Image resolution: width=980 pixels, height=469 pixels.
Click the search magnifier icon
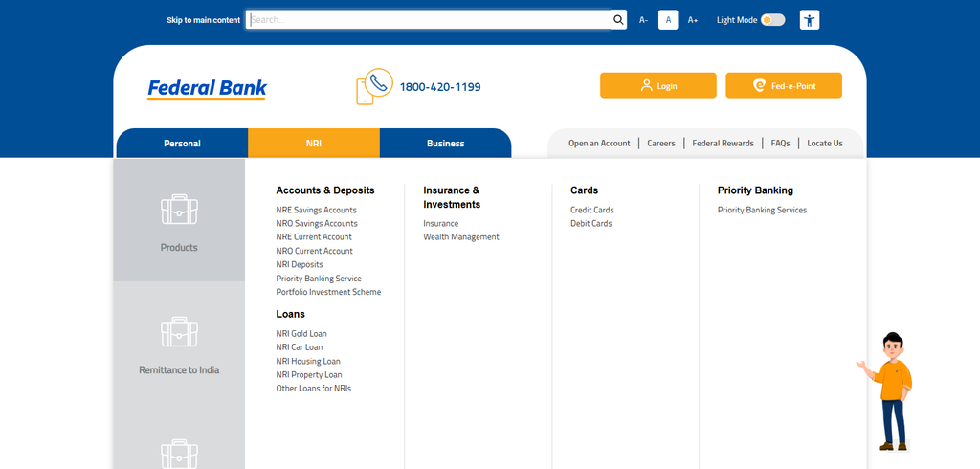[618, 20]
